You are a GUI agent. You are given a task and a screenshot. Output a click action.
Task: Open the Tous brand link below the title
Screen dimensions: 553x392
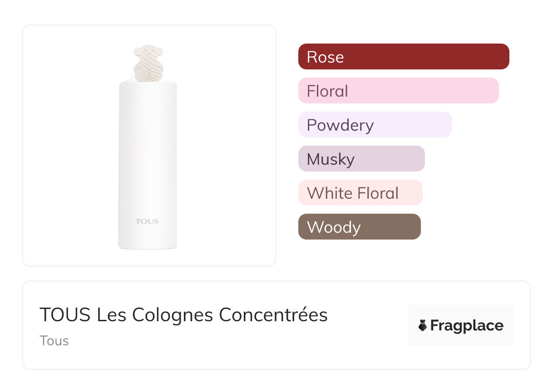pyautogui.click(x=54, y=341)
